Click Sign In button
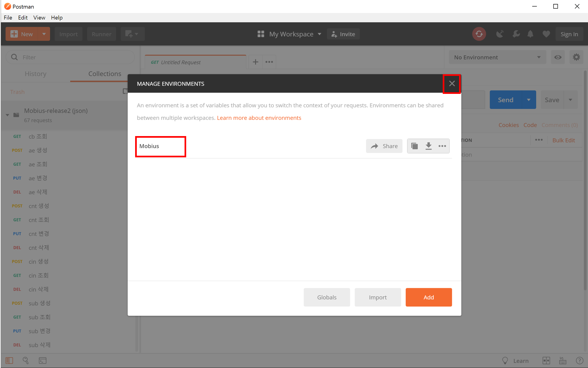 point(569,34)
